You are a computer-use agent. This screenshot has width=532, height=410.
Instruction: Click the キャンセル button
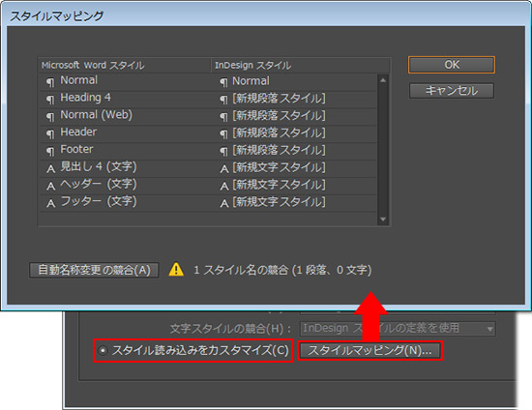(452, 91)
